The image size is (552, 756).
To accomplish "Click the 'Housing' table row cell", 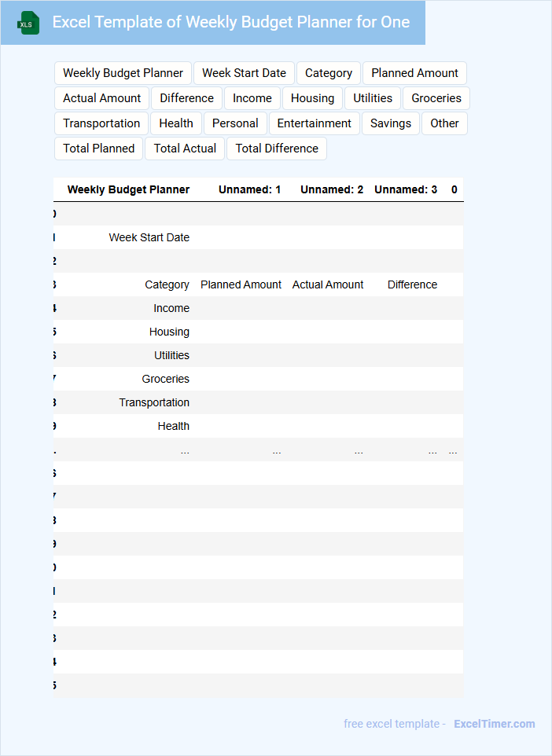I will click(x=169, y=332).
